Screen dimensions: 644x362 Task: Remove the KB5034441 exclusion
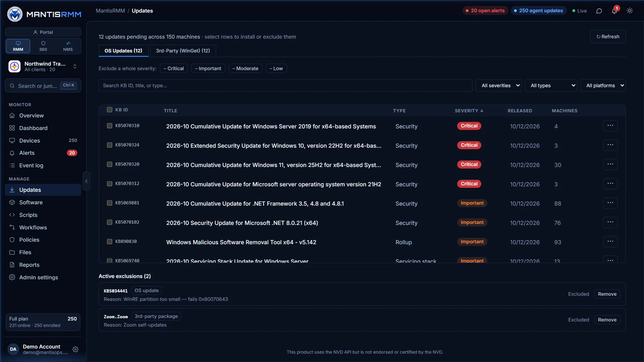(607, 294)
